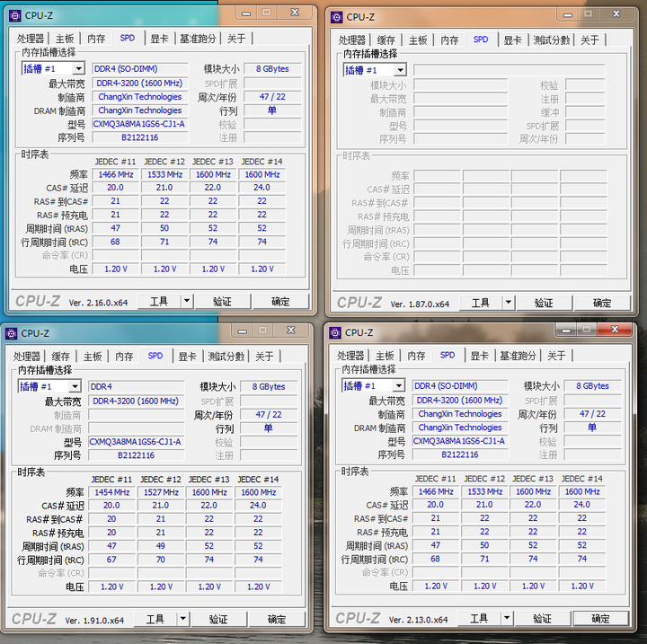
Task: Open 关于 tab in CPU-Z 1.91.0 window
Action: (264, 357)
